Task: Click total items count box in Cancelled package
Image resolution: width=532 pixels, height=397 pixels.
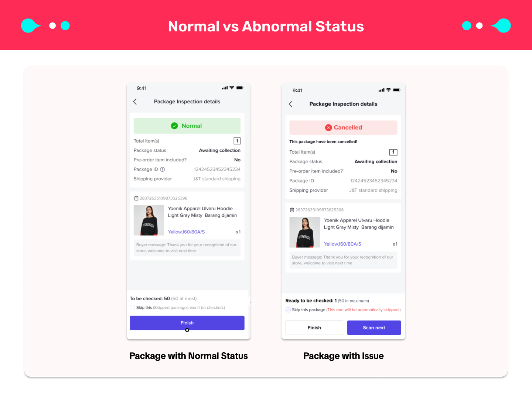Action: 393,152
